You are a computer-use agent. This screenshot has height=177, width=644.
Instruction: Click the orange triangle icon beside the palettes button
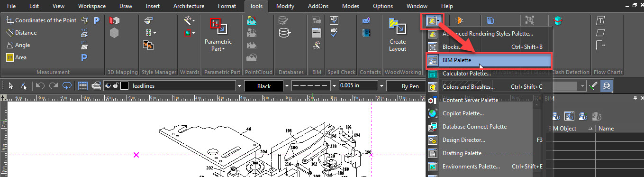(459, 20)
